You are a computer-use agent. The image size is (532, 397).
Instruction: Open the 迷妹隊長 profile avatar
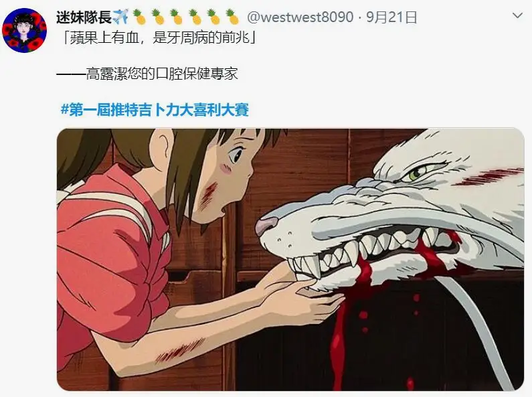[x=24, y=30]
